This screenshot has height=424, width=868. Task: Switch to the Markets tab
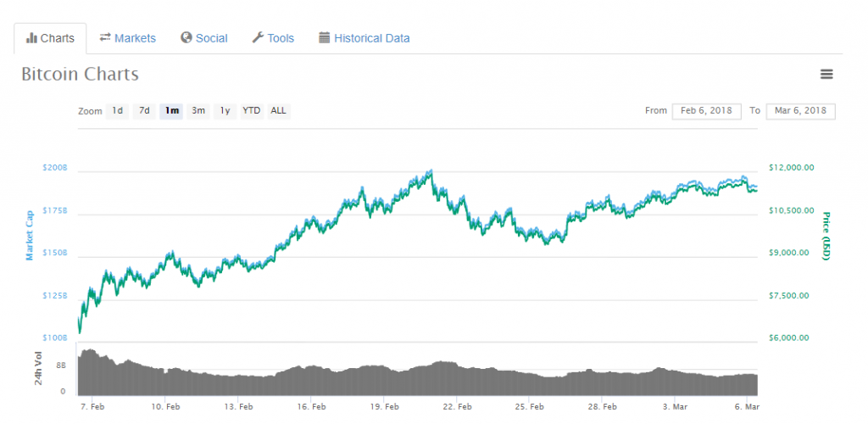[x=128, y=38]
